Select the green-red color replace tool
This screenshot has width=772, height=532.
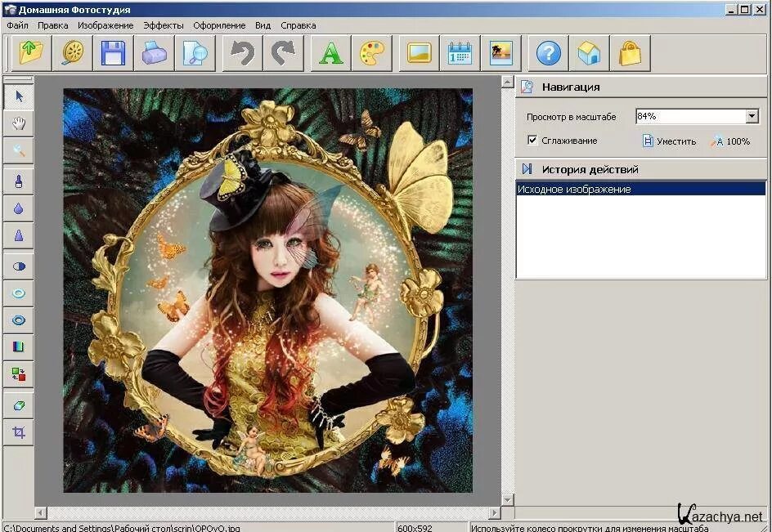tap(19, 374)
